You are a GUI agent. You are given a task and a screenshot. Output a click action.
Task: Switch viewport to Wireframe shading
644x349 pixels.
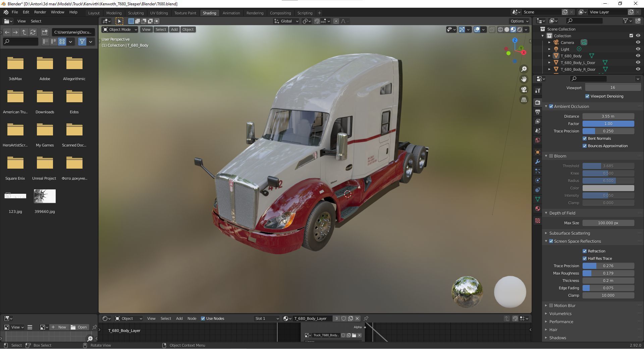(500, 30)
